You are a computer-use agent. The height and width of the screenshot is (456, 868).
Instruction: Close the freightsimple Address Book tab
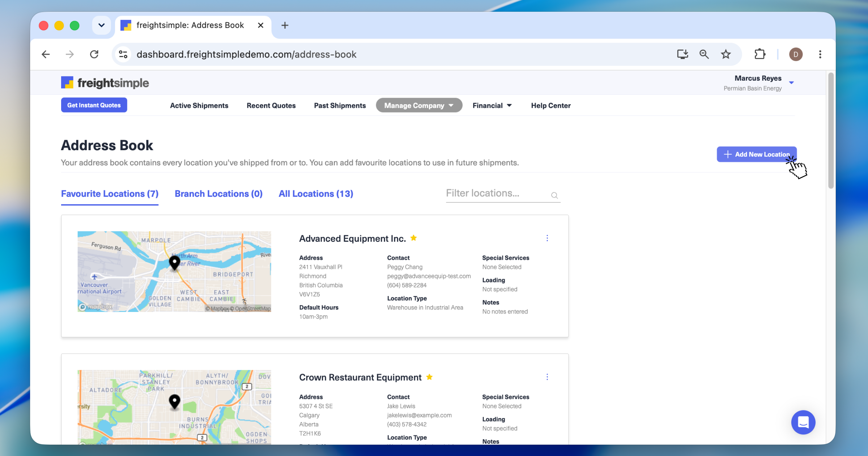260,25
